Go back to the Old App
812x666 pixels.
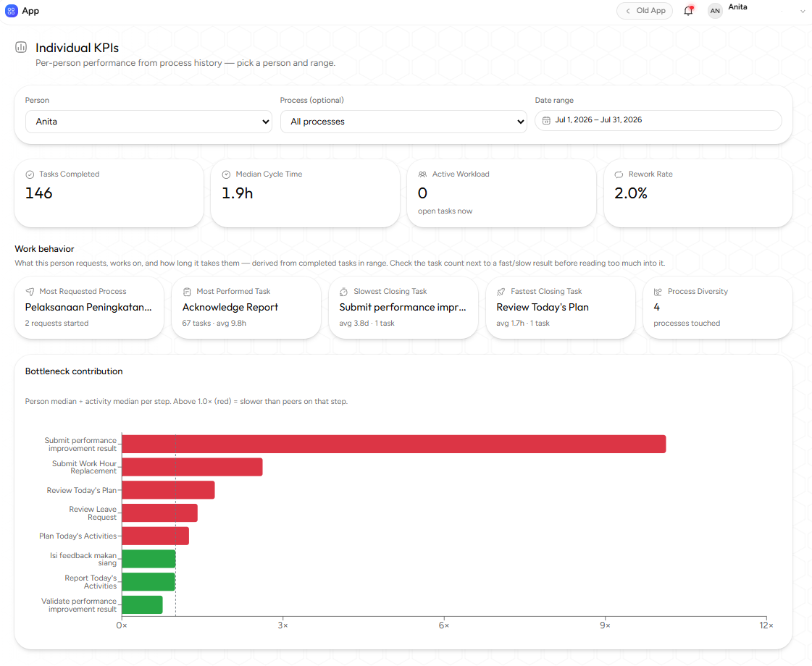645,11
